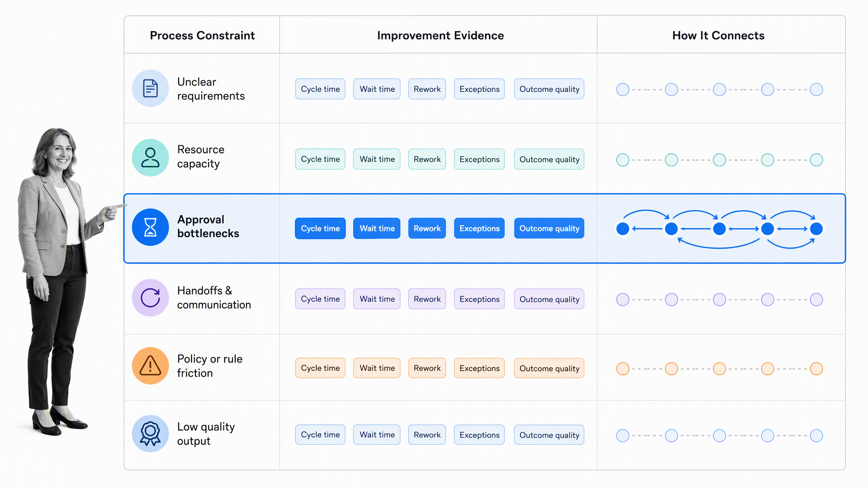Click Wait time in Policy or rule friction row
Image resolution: width=868 pixels, height=488 pixels.
[x=377, y=368]
